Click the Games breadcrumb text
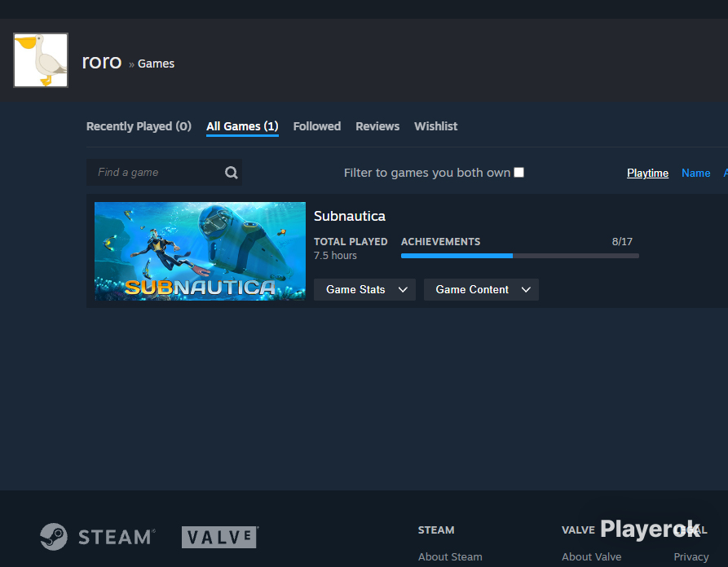The image size is (728, 567). click(156, 64)
